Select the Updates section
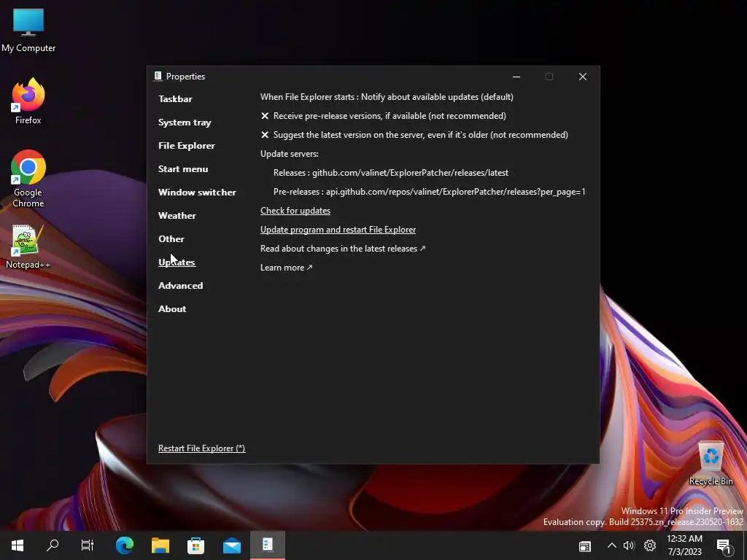 click(177, 262)
